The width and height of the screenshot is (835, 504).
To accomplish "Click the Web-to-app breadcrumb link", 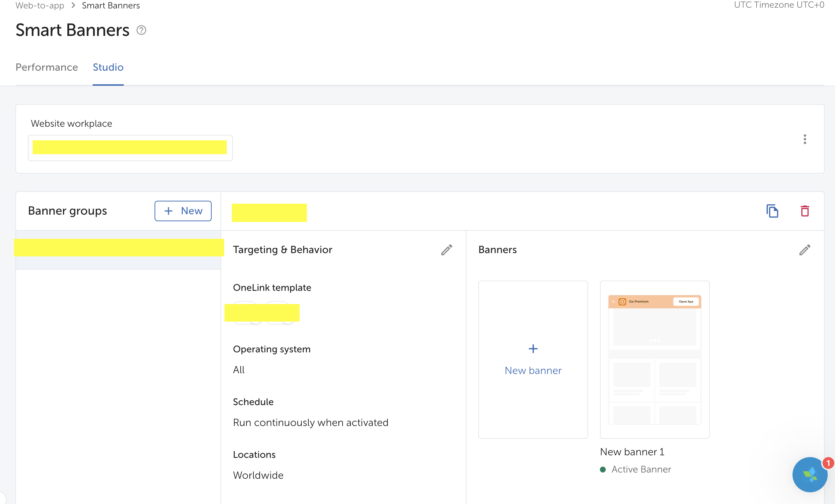I will (x=40, y=5).
